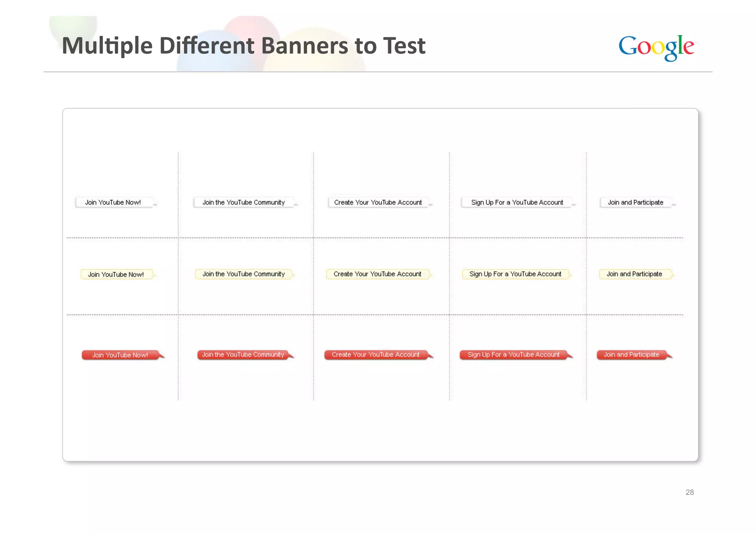Screen dimensions: 756x534
Task: Select the yellow "Join YouTube Now!" banner
Action: pyautogui.click(x=118, y=274)
